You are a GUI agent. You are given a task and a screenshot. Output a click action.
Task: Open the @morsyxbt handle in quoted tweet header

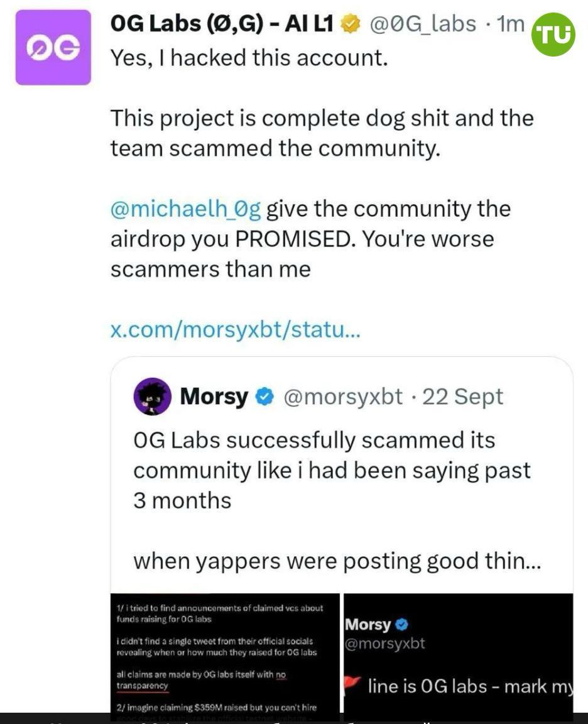343,397
